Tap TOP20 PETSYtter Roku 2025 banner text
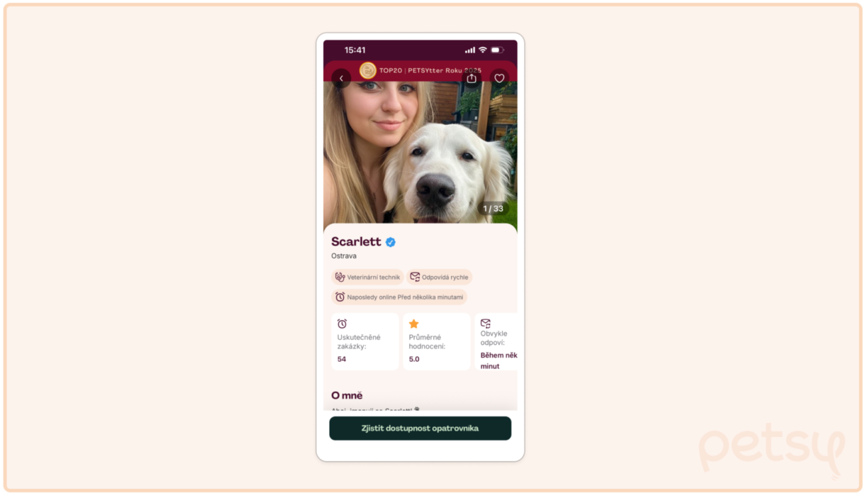 [430, 70]
